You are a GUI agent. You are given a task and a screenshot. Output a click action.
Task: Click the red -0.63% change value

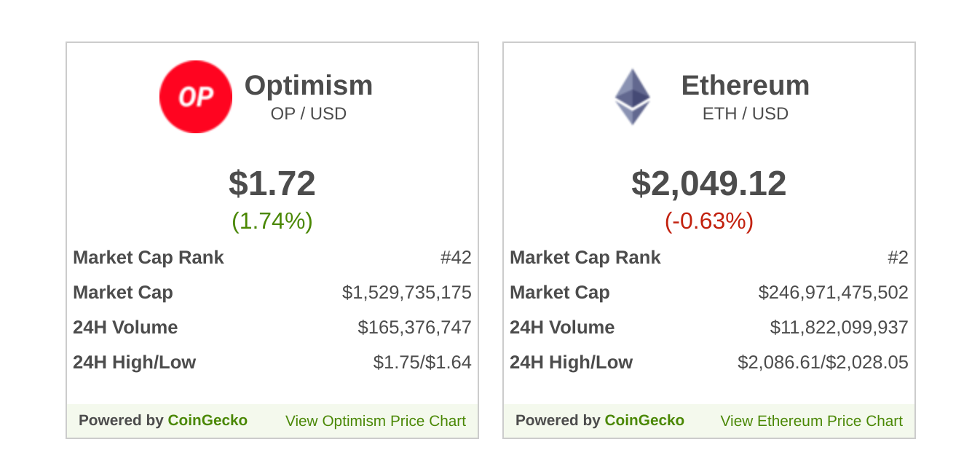coord(708,221)
